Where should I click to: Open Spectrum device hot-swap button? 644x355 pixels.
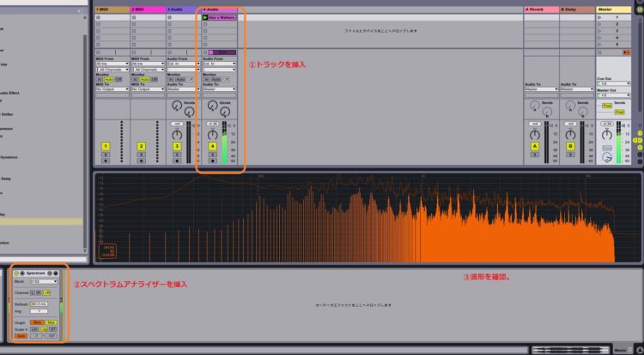click(x=50, y=273)
